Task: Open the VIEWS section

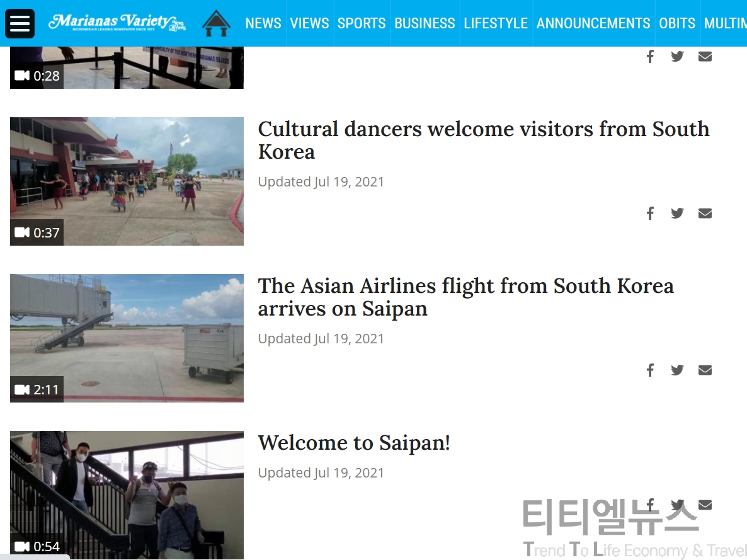Action: click(x=309, y=23)
